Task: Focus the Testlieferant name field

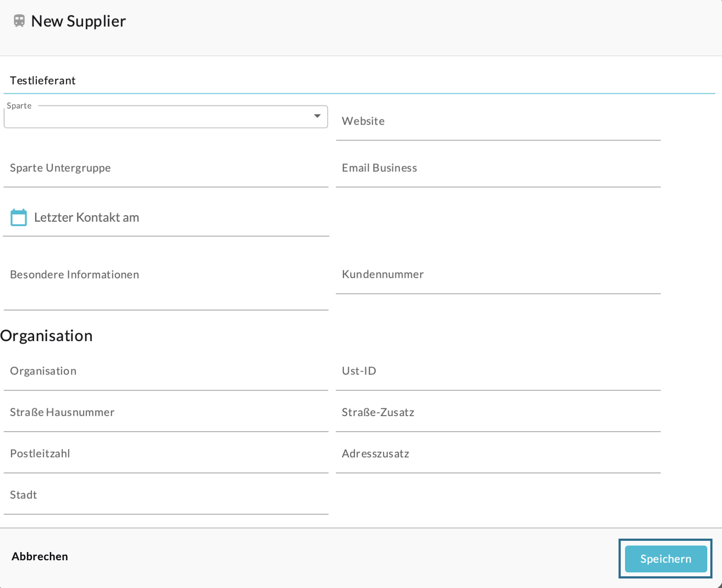Action: pyautogui.click(x=358, y=81)
